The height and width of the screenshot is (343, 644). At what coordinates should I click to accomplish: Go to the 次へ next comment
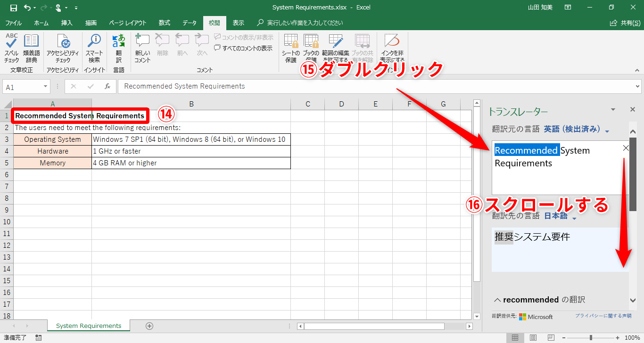point(202,45)
